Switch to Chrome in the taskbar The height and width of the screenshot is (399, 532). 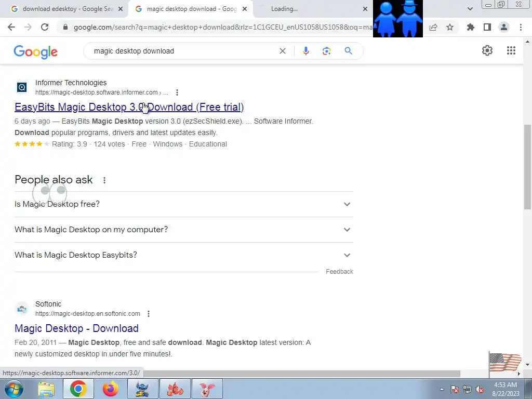tap(78, 389)
